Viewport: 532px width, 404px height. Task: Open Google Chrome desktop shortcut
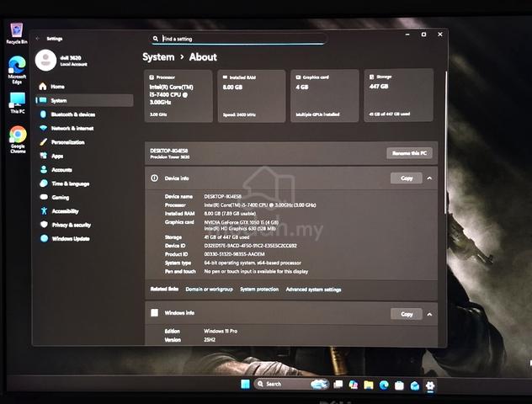(18, 140)
